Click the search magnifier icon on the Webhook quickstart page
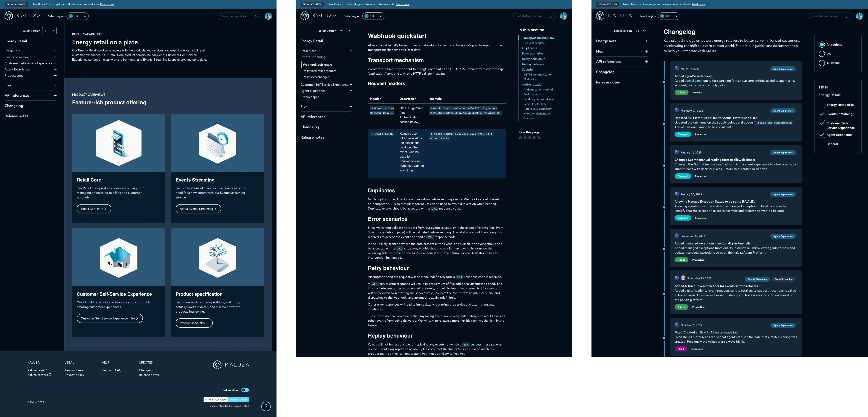 point(552,16)
